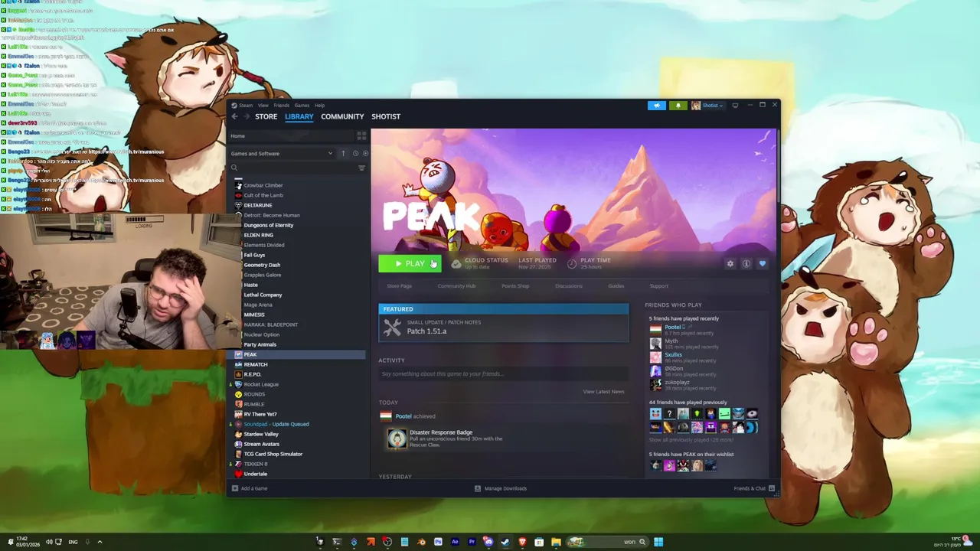Toggle recent activity clock filter in library
This screenshot has height=551, width=980.
click(x=355, y=153)
